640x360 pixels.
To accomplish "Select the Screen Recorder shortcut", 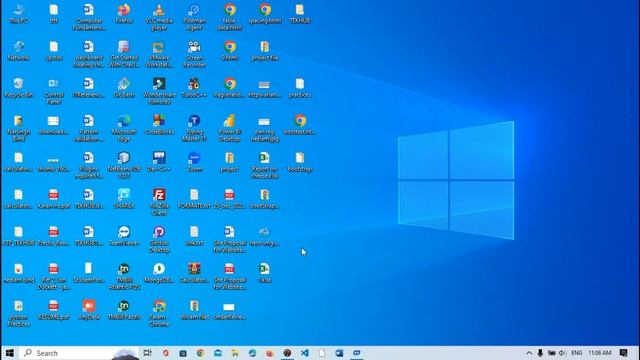I will pyautogui.click(x=194, y=54).
